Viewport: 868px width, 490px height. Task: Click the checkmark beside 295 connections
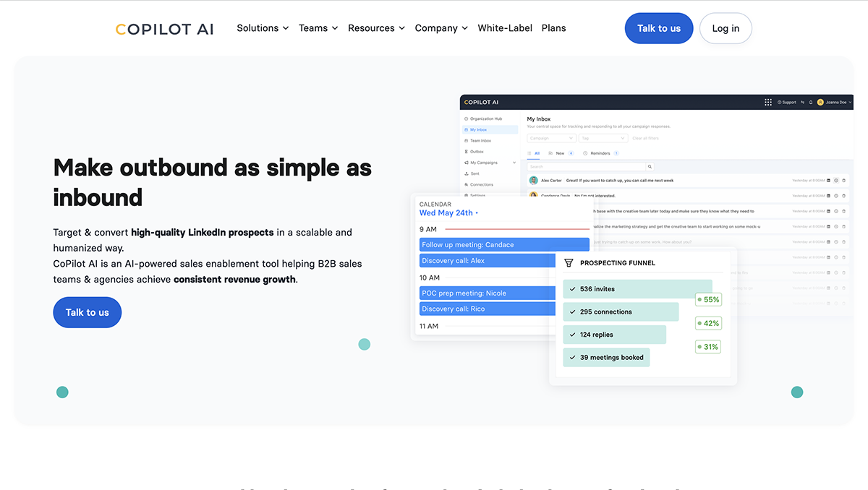click(x=572, y=312)
